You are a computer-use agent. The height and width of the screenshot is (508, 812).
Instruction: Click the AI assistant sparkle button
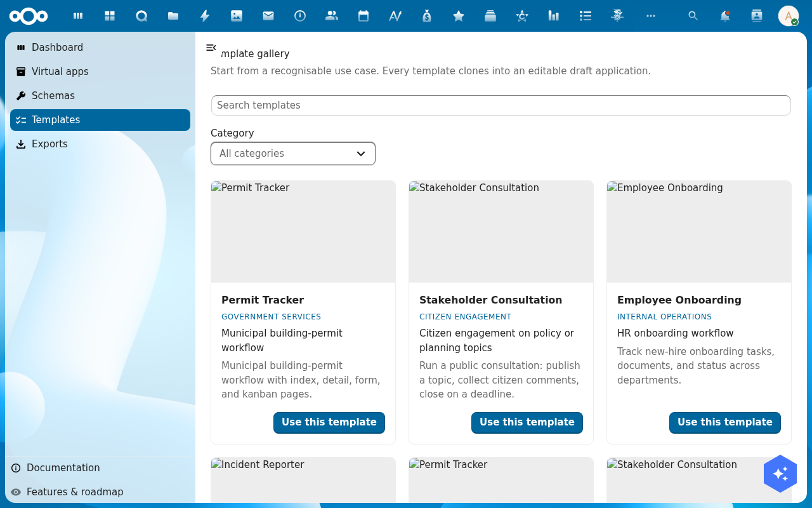point(780,474)
